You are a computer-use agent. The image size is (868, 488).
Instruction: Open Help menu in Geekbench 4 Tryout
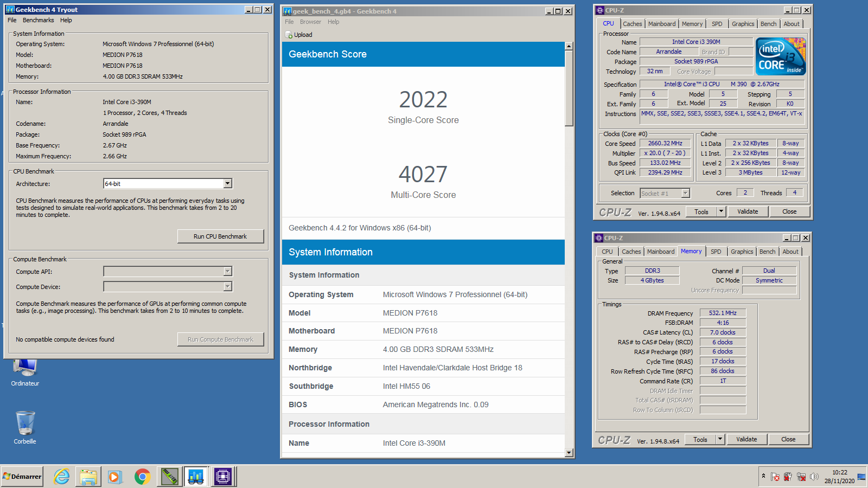click(x=66, y=20)
